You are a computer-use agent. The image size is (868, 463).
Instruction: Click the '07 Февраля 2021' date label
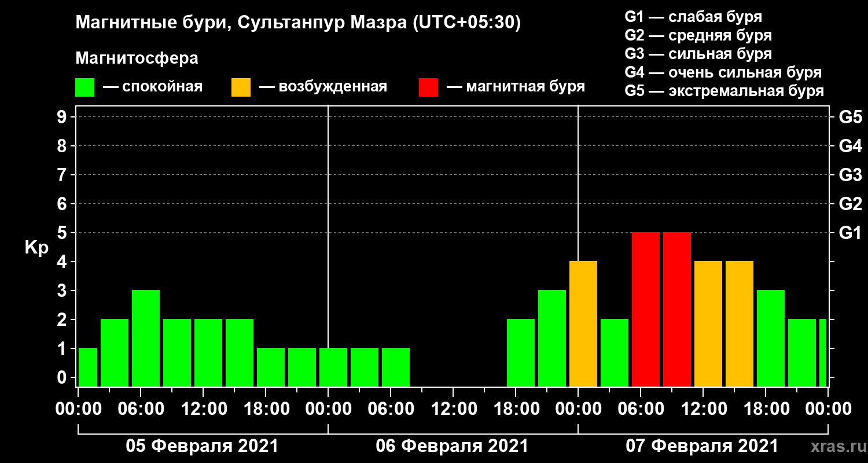[x=702, y=446]
